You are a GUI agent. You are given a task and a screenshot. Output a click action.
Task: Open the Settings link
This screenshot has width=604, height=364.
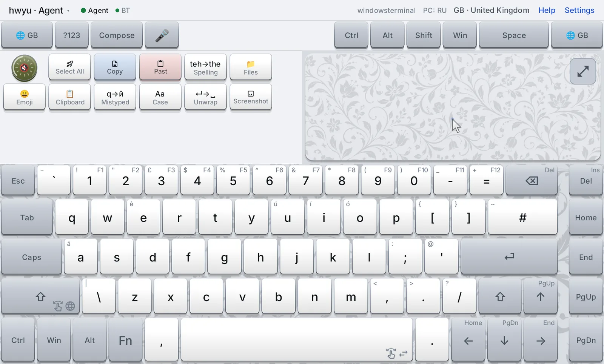[x=579, y=10]
